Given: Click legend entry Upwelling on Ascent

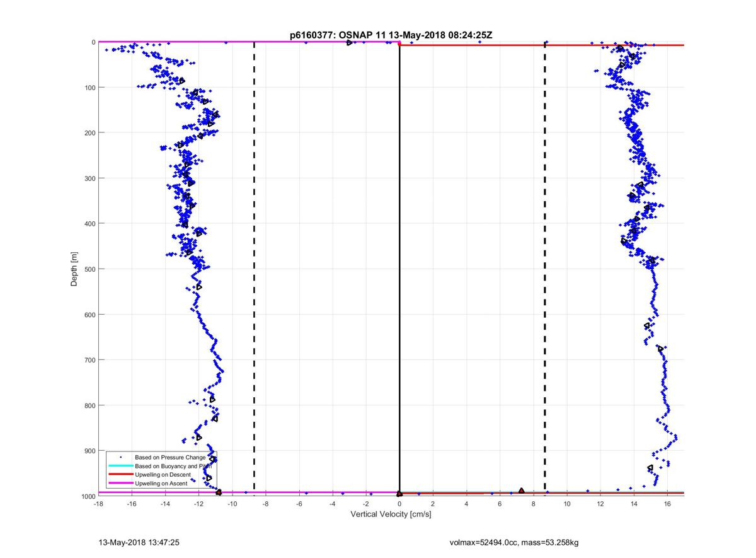Looking at the screenshot, I should point(161,484).
